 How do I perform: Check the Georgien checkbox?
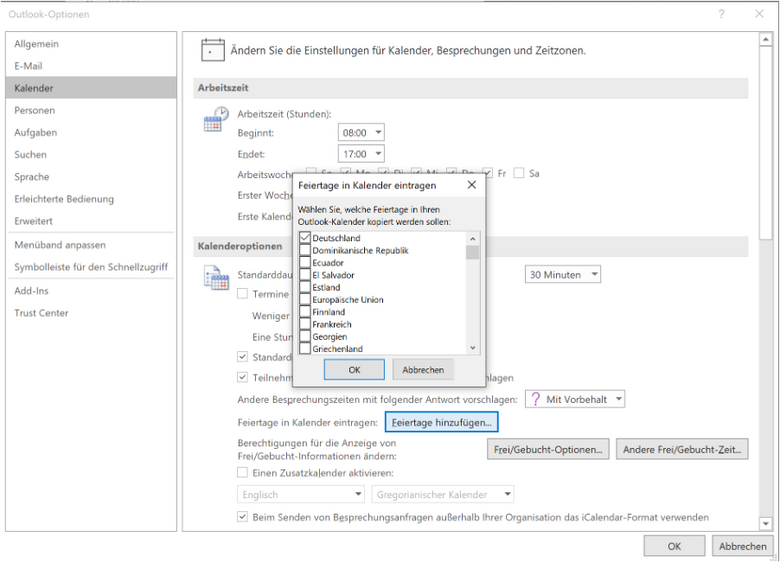coord(305,336)
